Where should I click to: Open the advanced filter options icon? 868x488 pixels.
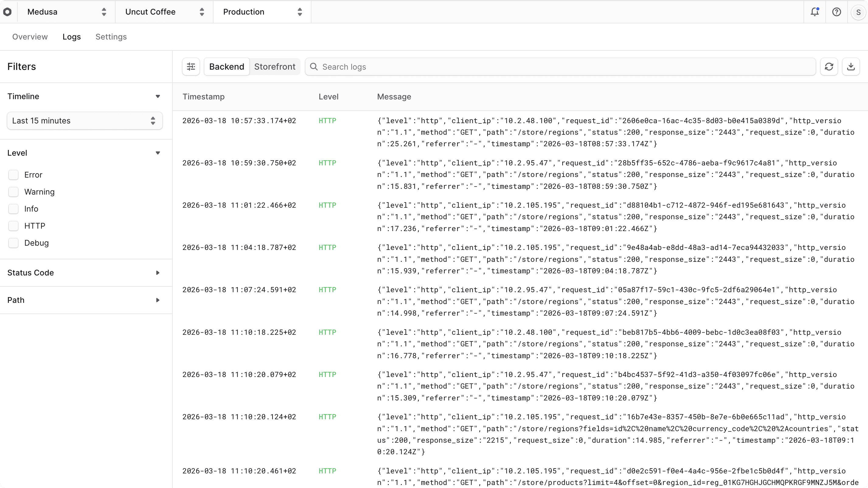[190, 66]
